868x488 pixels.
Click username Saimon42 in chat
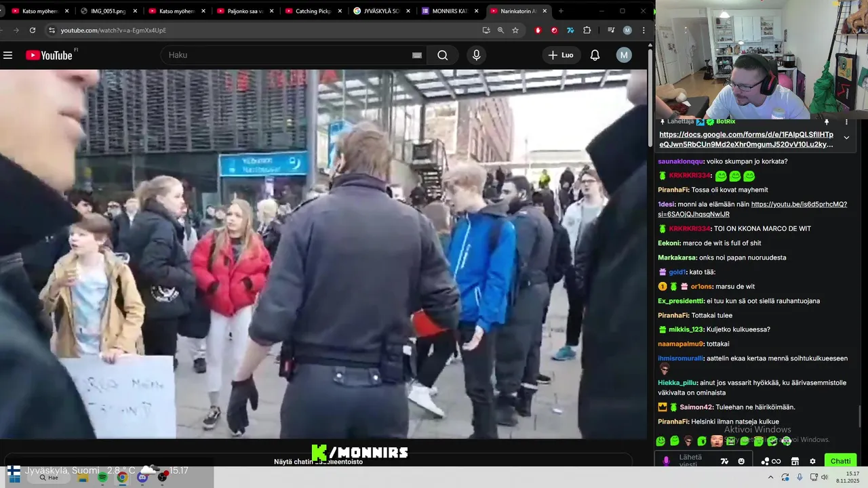coord(696,407)
